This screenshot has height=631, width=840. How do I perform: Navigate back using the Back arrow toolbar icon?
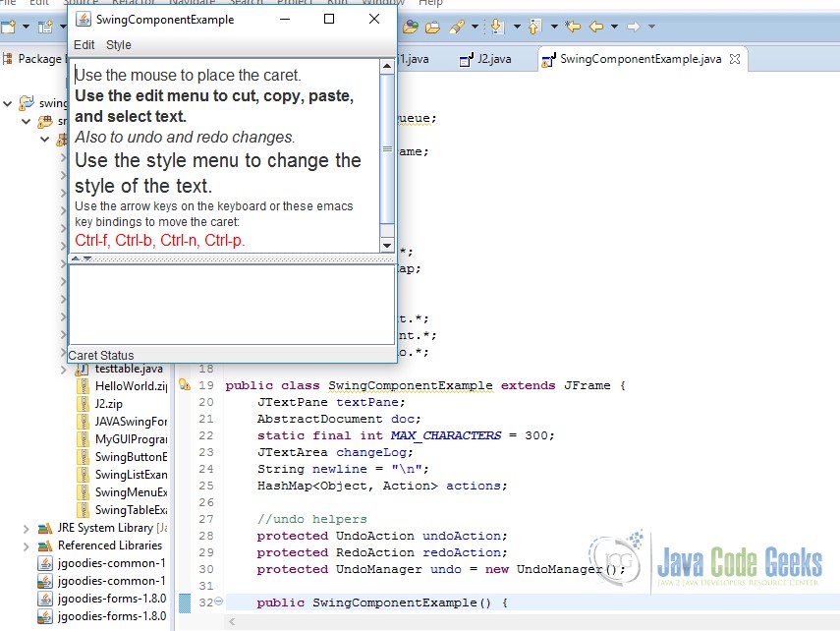(595, 27)
